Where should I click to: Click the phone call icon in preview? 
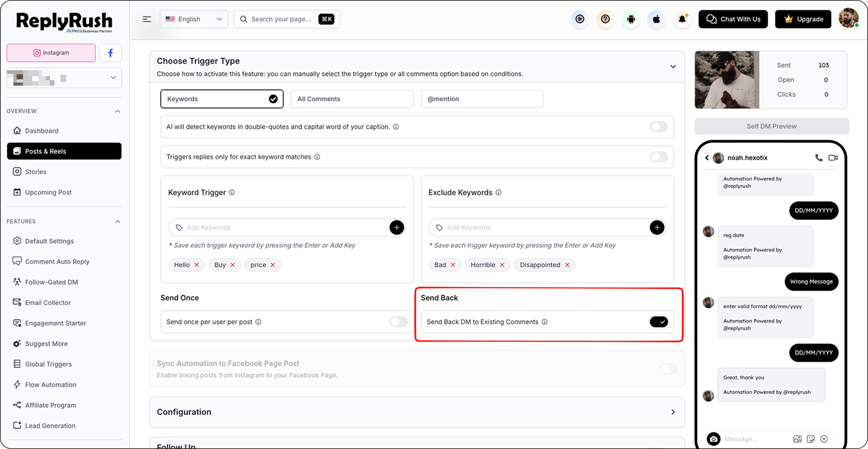[x=818, y=157]
